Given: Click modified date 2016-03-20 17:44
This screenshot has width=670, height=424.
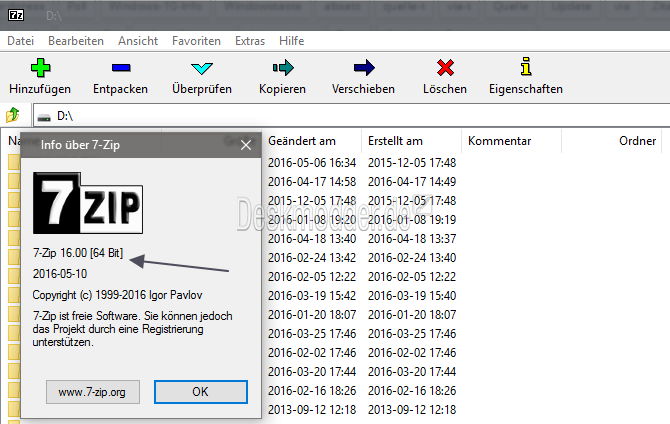Looking at the screenshot, I should (312, 371).
